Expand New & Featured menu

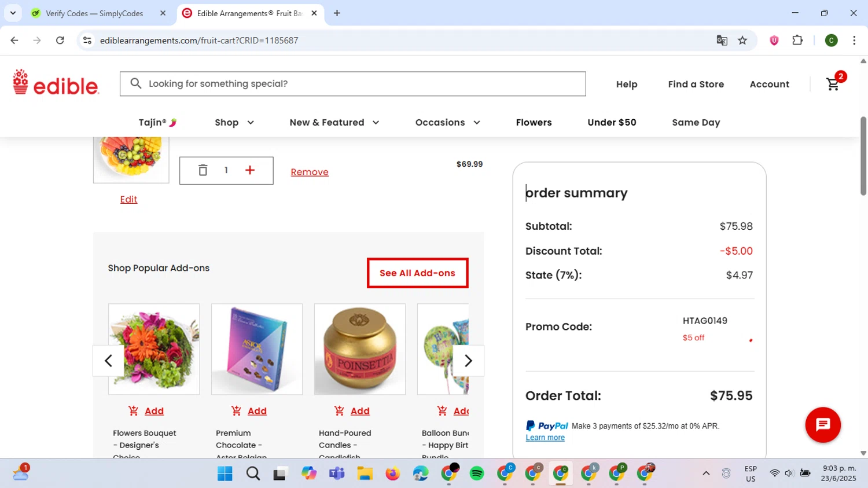(x=334, y=123)
